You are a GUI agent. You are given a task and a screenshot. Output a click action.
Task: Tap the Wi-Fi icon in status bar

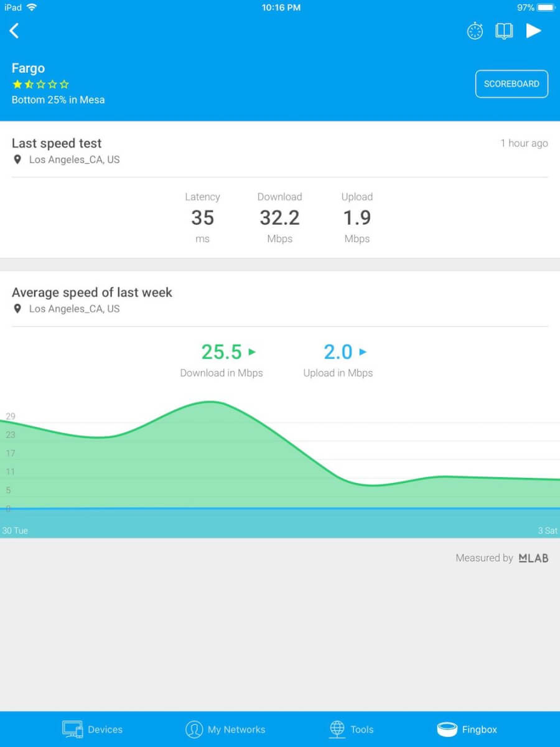coord(32,7)
